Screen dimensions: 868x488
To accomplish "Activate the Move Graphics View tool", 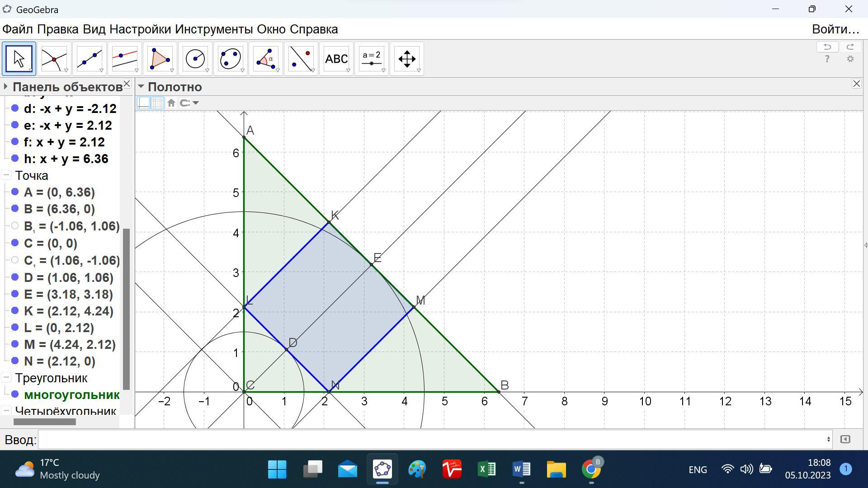I will click(406, 59).
